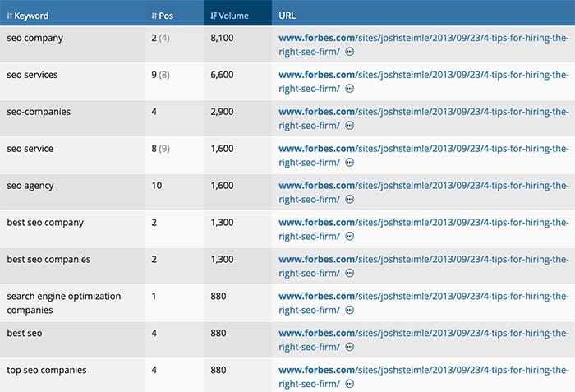Open forbes.com URL for search engine optimization companies
This screenshot has height=392, width=575.
point(424,303)
